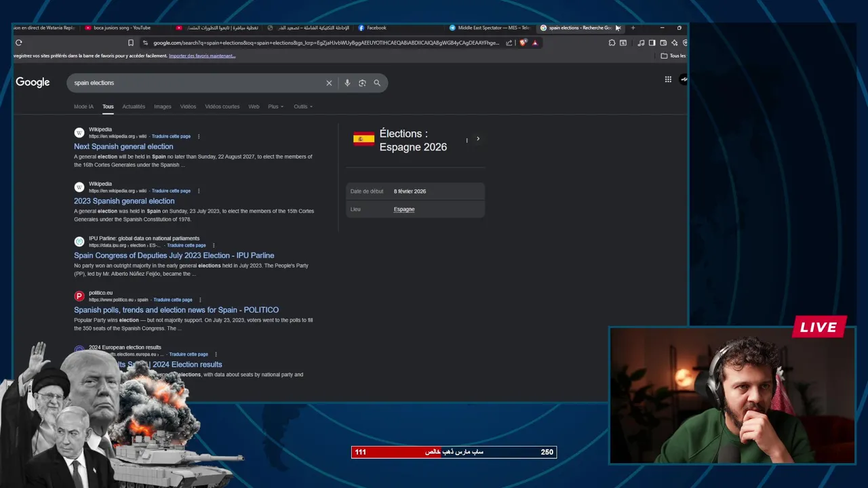The height and width of the screenshot is (488, 868).
Task: Switch to the Watania Replay browser tab
Action: pos(44,28)
